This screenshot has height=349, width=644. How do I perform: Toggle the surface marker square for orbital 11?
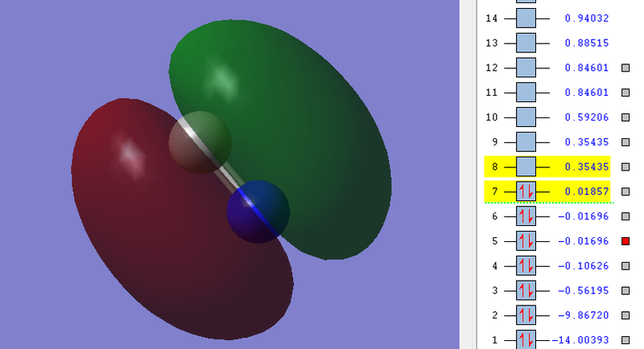pos(625,92)
